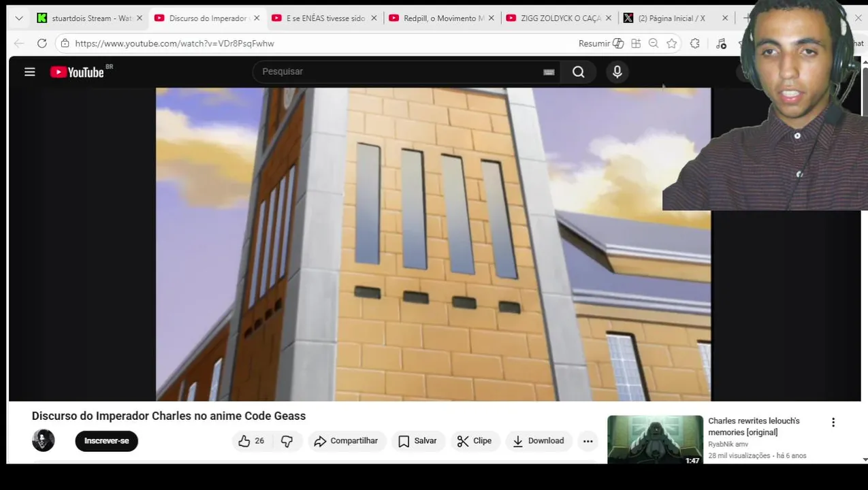
Task: Open Charles rewrites lelouch's memories thumbnail
Action: (655, 440)
